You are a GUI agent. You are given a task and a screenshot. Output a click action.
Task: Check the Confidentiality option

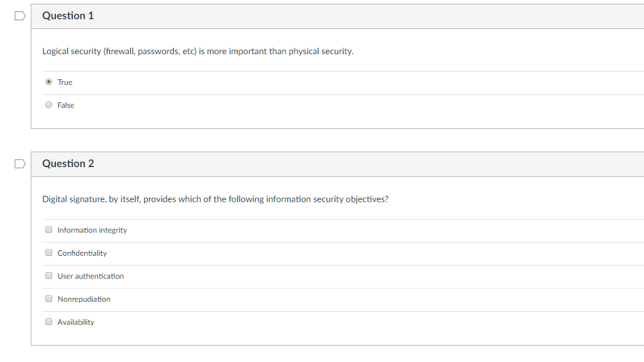pyautogui.click(x=48, y=252)
